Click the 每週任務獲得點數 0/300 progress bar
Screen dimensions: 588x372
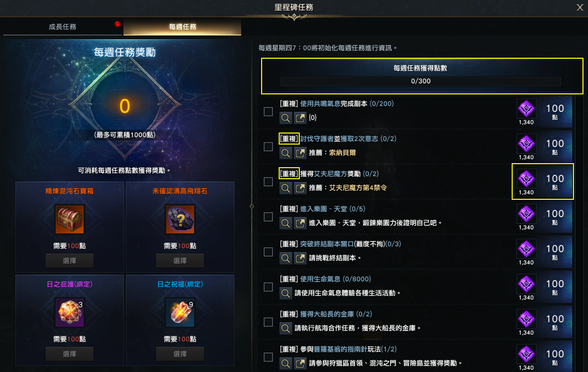(421, 81)
